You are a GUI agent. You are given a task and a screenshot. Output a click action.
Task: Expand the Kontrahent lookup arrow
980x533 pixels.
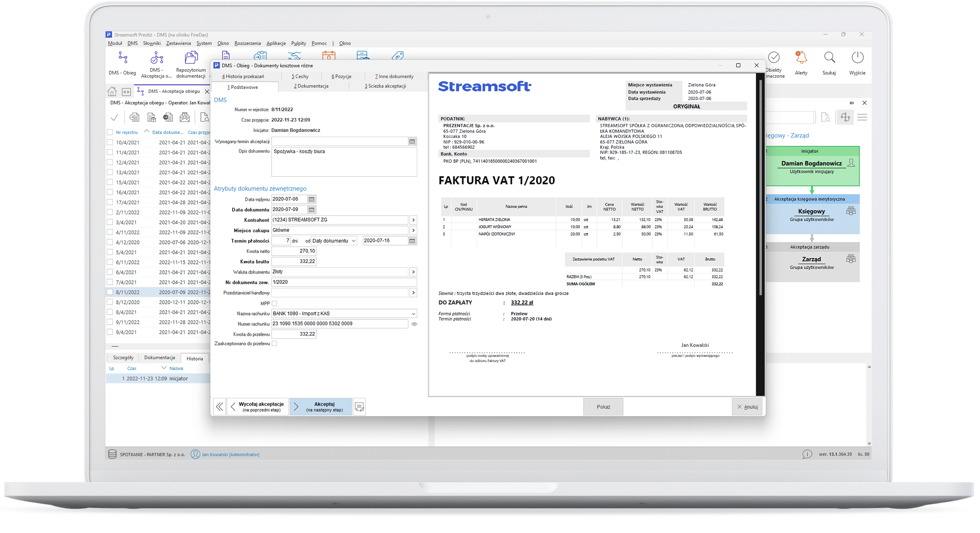coord(413,220)
